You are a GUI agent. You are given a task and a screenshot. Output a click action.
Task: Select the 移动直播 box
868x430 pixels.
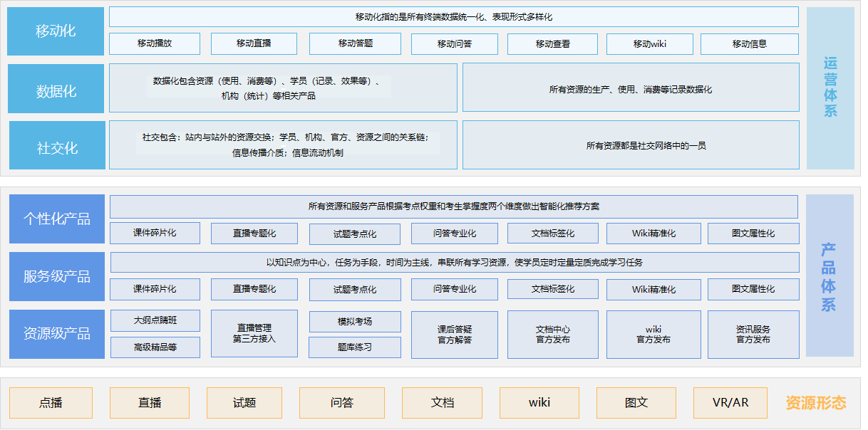[254, 43]
